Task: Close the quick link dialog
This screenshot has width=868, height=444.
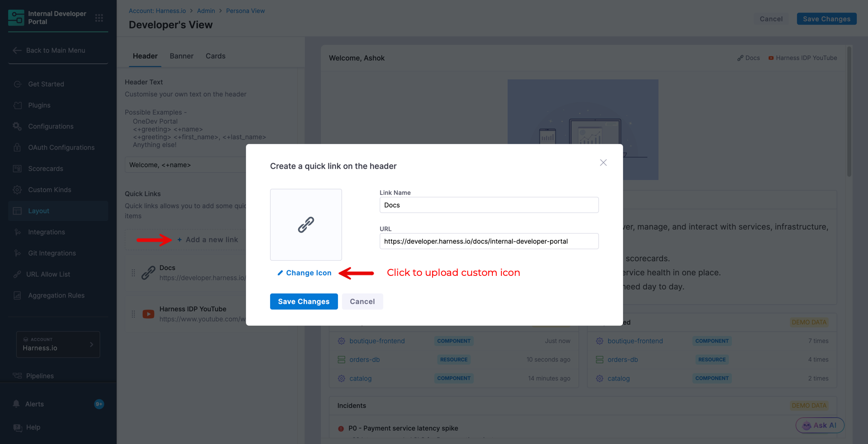Action: (603, 163)
